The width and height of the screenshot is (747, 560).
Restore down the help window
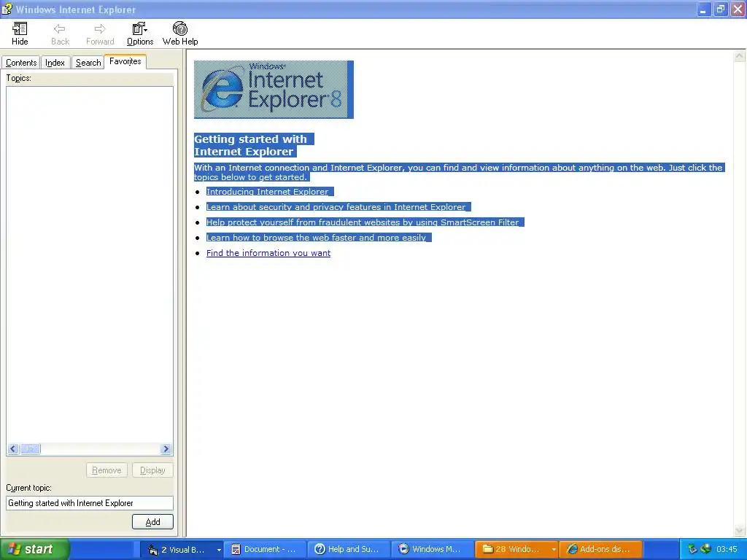click(720, 9)
